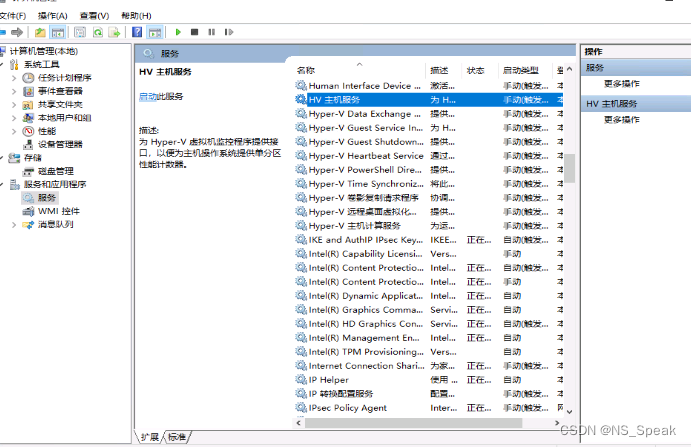The height and width of the screenshot is (447, 691).
Task: Start the service with the green play icon
Action: click(x=178, y=32)
